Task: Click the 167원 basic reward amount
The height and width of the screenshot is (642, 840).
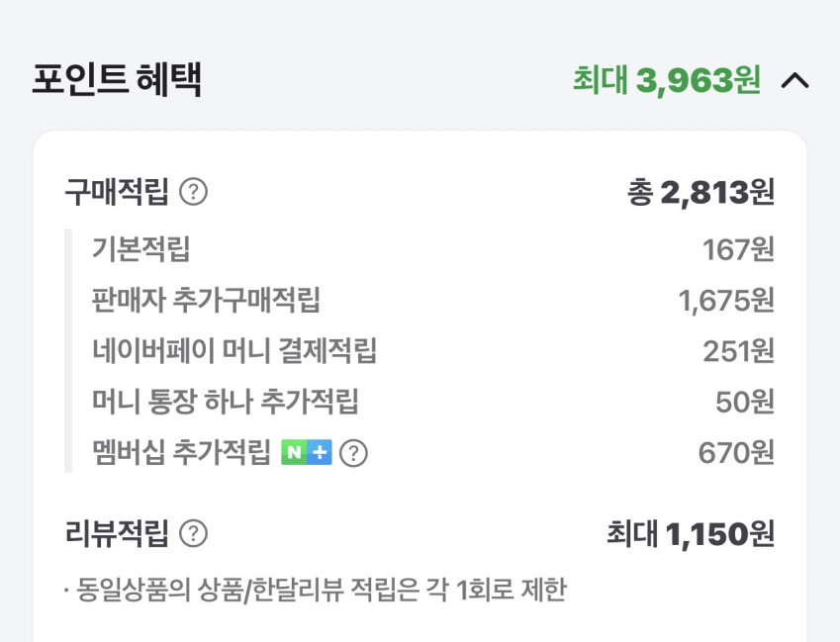Action: coord(738,248)
